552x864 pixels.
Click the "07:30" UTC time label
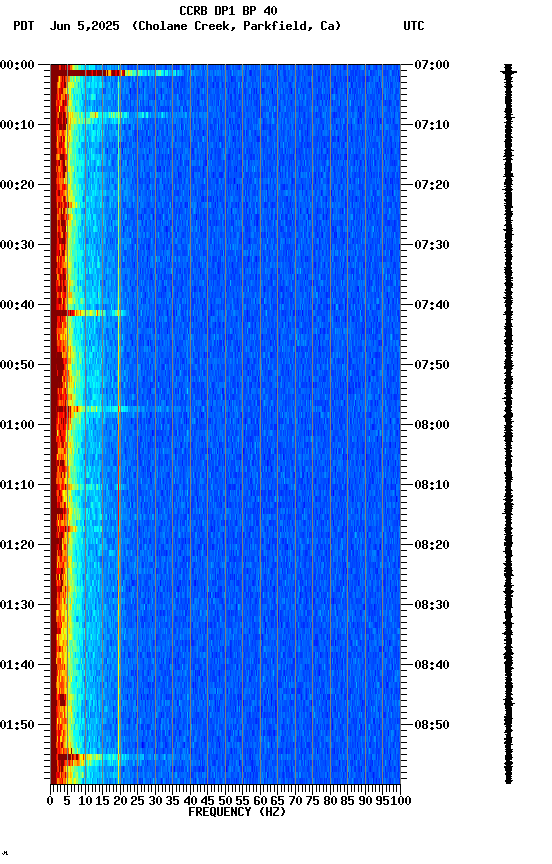(x=432, y=245)
